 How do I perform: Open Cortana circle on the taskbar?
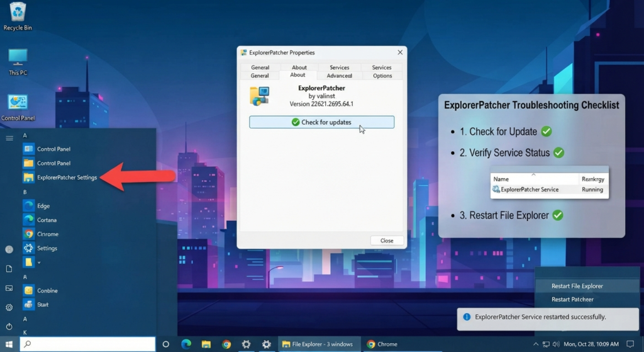[165, 344]
